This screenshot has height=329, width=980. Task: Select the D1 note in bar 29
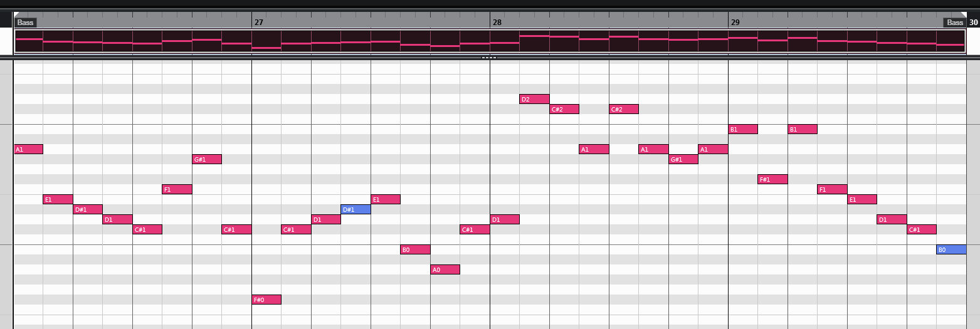click(x=892, y=219)
